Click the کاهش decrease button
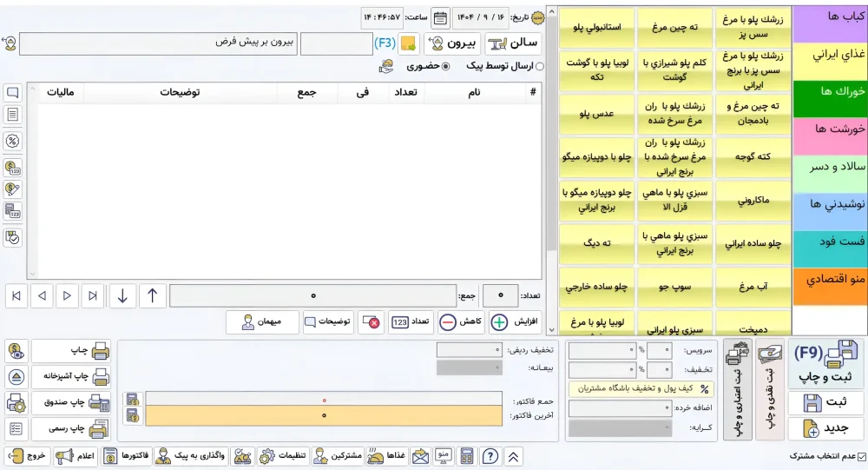 (461, 322)
